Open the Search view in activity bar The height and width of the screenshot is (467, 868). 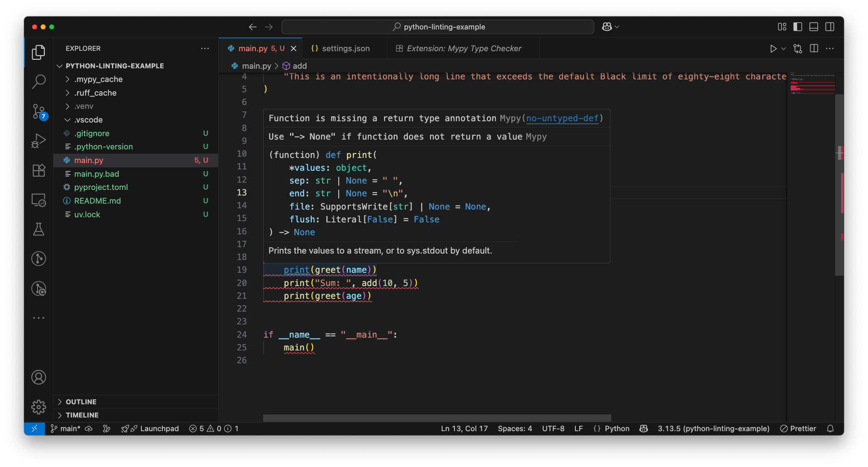click(x=38, y=81)
